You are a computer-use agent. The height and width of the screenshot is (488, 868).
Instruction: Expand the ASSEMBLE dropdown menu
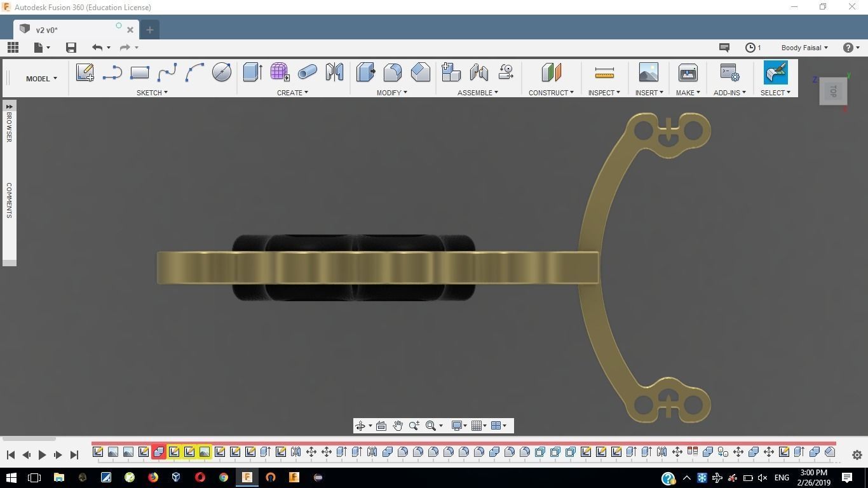click(x=478, y=93)
